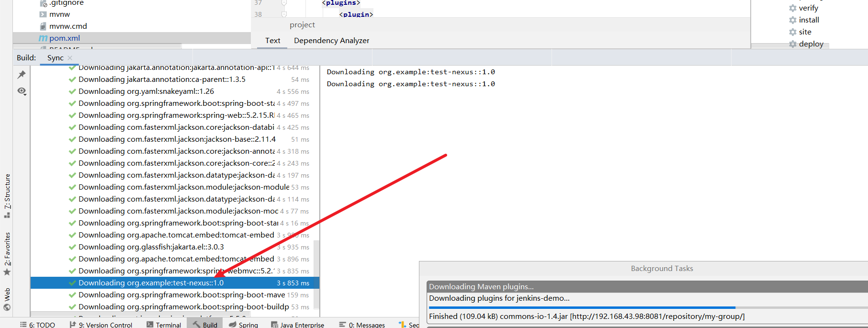Viewport: 868px width, 328px height.
Task: Close the Sync build tab
Action: 70,58
